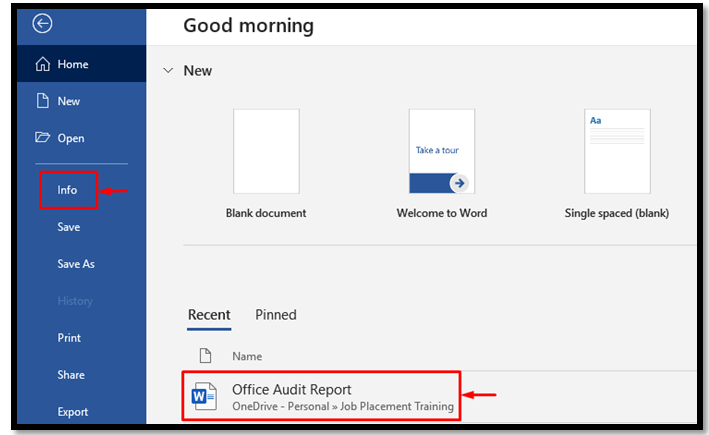Select the Single spaced (blank) template
This screenshot has height=435, width=709.
pos(617,151)
